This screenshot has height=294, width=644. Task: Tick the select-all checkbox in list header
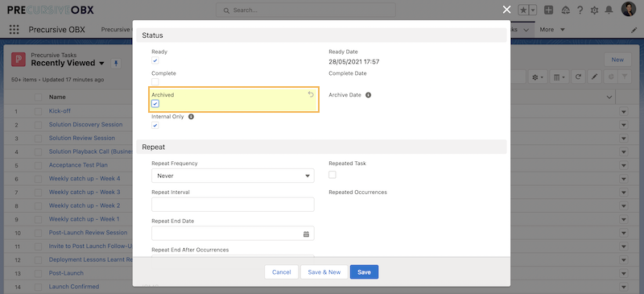[38, 97]
